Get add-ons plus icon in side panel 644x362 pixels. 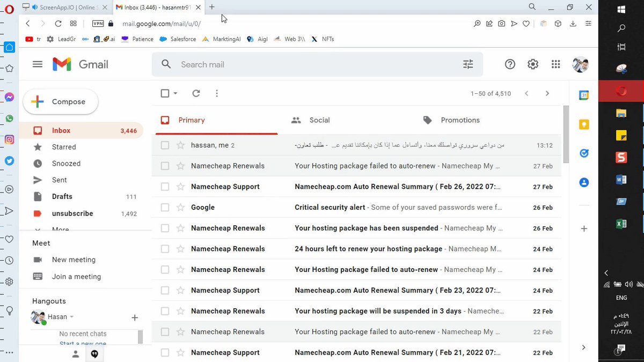point(584,228)
